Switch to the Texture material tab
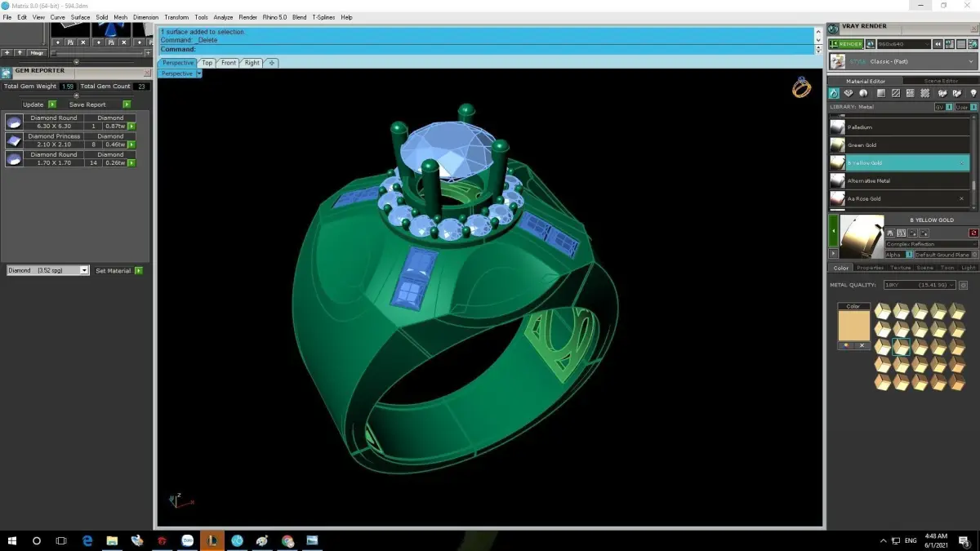This screenshot has height=551, width=980. [x=900, y=268]
